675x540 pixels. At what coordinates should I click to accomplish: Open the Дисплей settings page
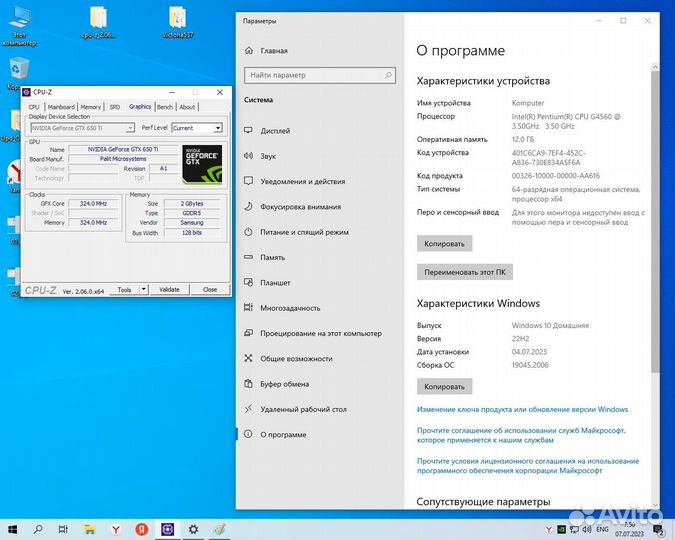coord(275,130)
